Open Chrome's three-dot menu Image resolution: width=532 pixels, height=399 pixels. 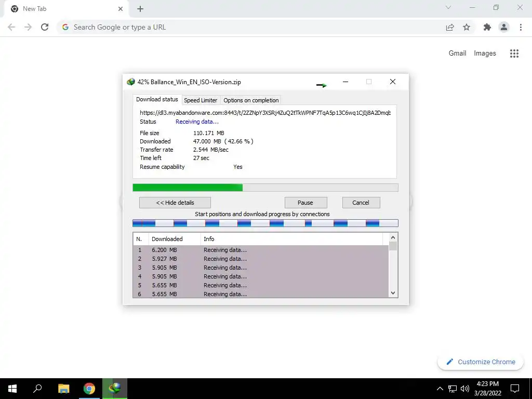(521, 27)
